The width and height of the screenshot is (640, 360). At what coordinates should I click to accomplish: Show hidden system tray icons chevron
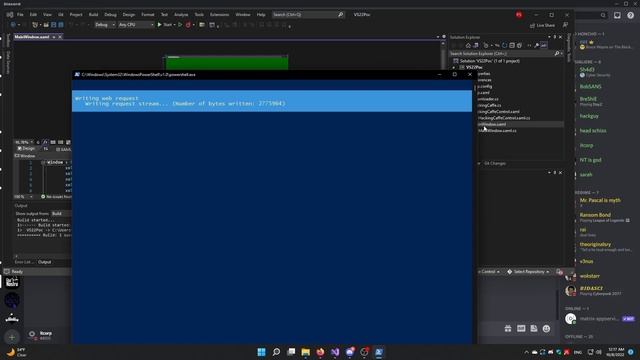click(x=526, y=352)
